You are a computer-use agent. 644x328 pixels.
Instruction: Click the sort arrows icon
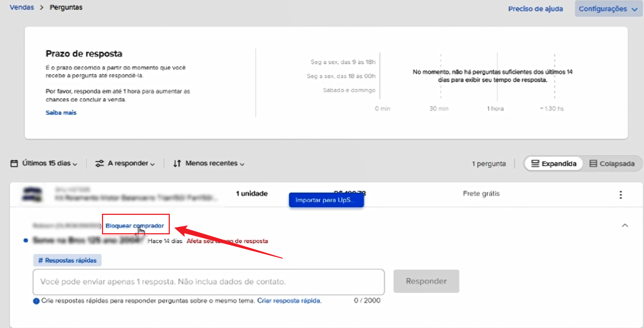click(x=177, y=163)
